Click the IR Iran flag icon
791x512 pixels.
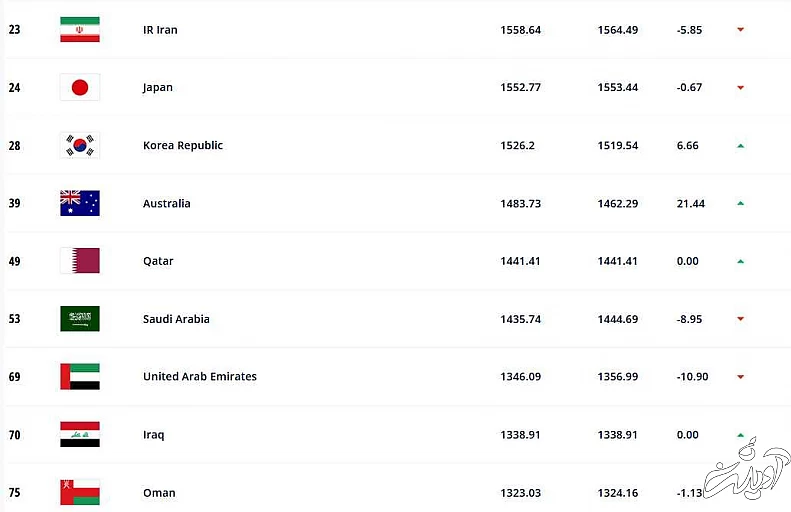[x=80, y=30]
